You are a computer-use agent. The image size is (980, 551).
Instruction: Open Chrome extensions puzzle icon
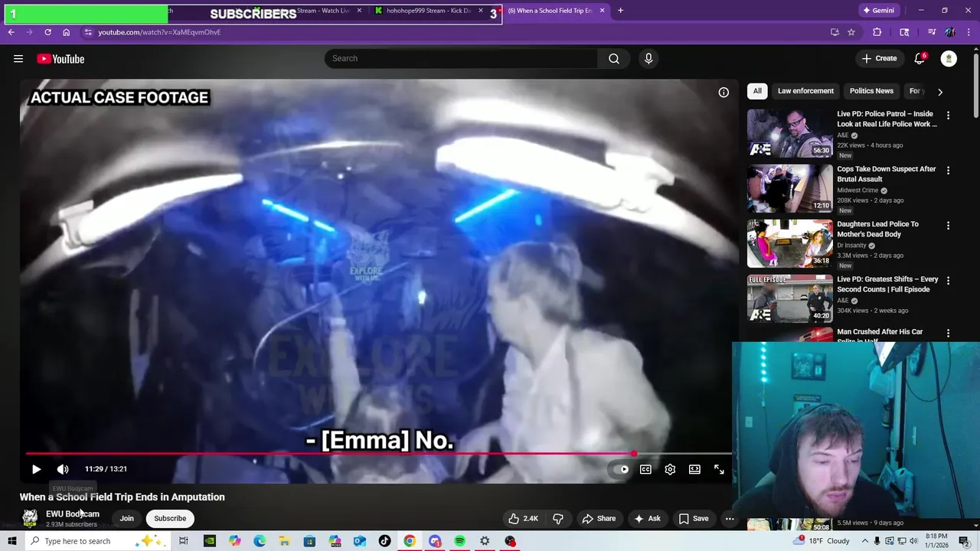coord(877,32)
